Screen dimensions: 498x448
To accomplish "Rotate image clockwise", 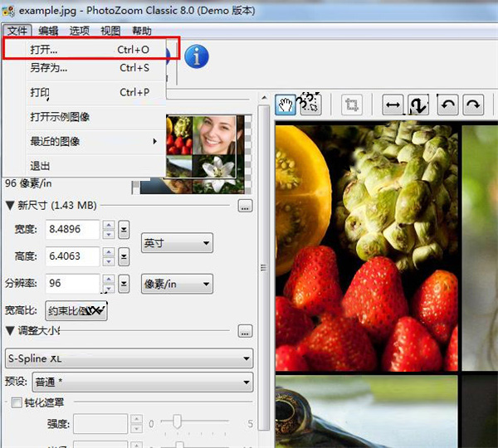I will [x=473, y=105].
